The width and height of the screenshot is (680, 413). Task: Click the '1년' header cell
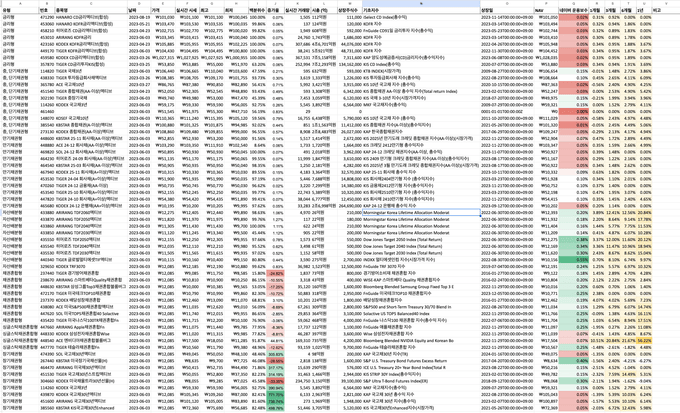[644, 10]
